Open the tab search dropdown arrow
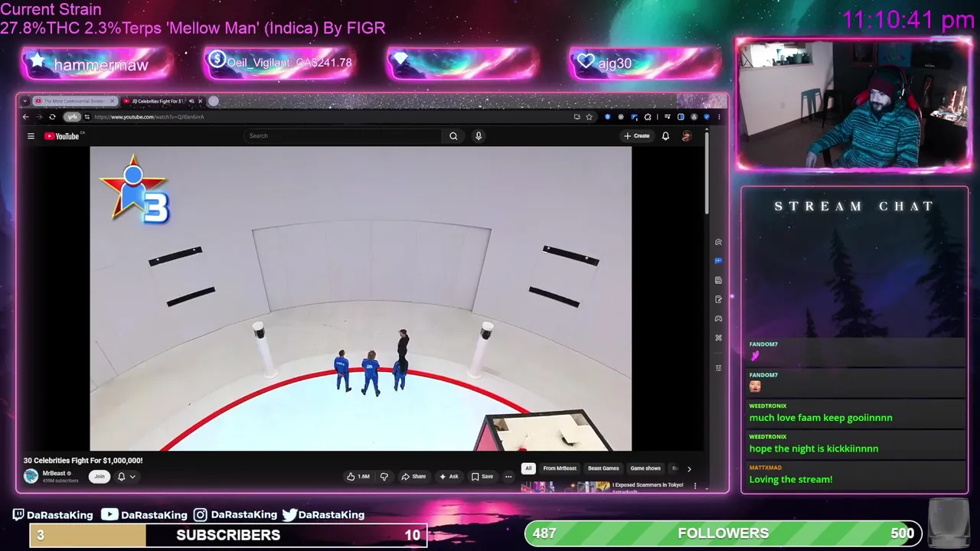Viewport: 980px width, 551px height. click(25, 101)
